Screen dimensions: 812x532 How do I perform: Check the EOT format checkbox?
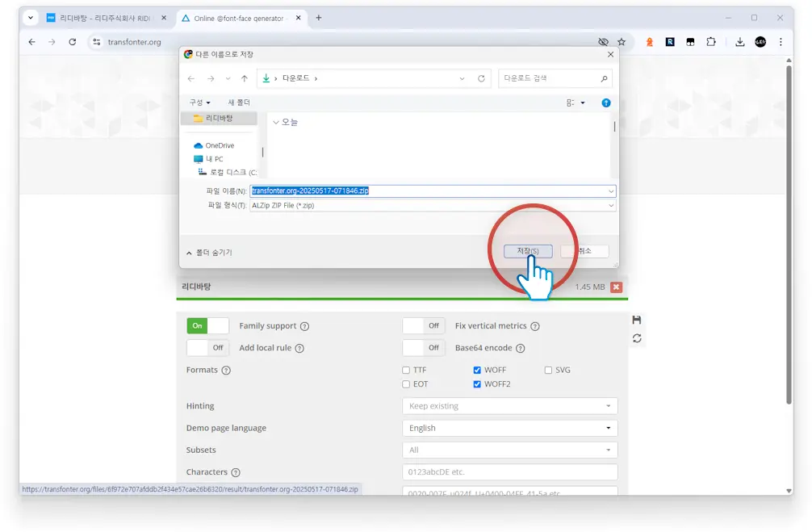(406, 383)
